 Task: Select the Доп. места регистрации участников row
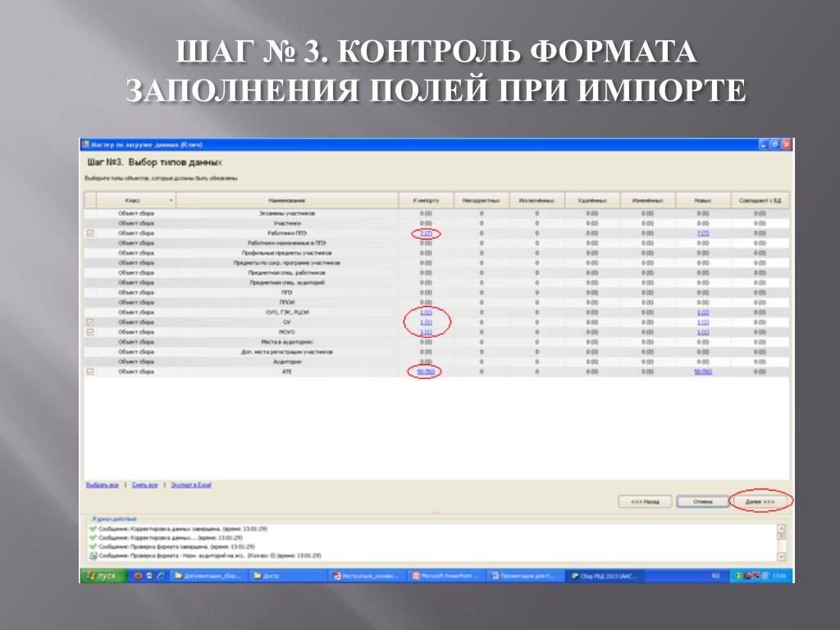[287, 352]
